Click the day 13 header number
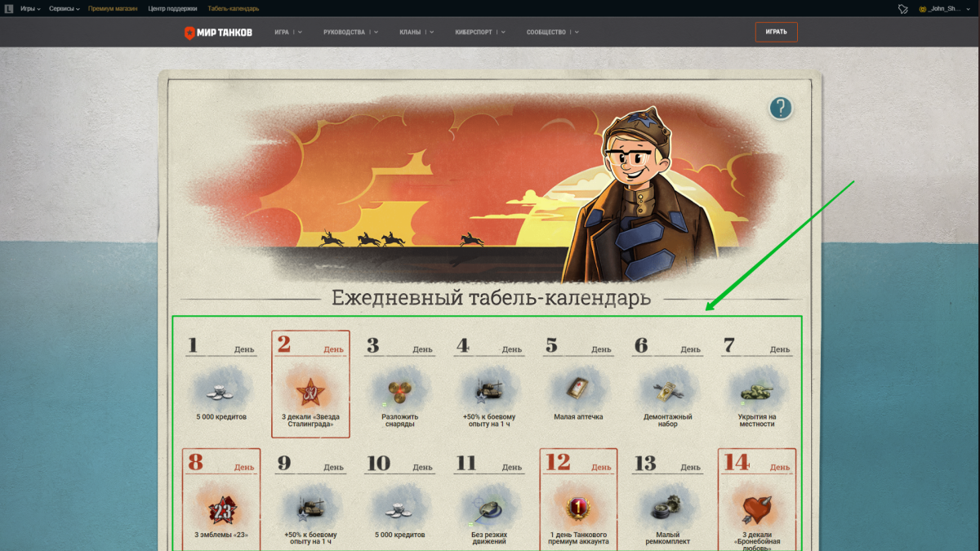Viewport: 980px width, 551px height. (645, 464)
